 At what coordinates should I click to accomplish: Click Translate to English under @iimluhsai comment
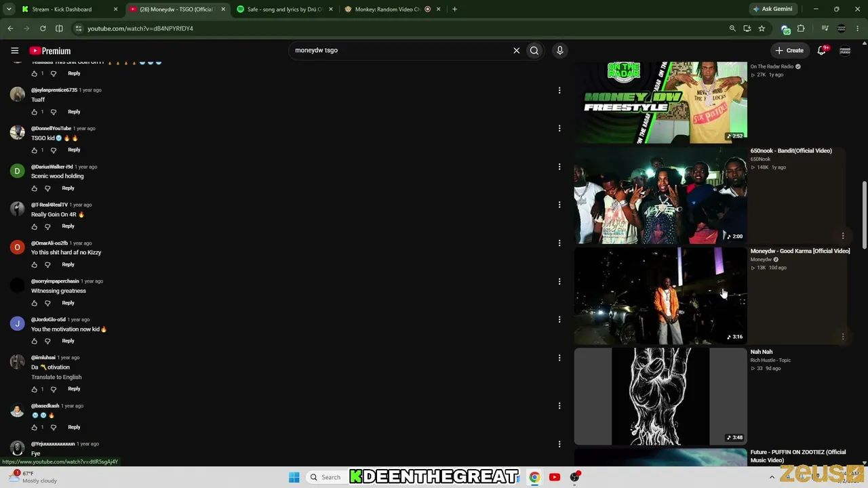click(56, 377)
